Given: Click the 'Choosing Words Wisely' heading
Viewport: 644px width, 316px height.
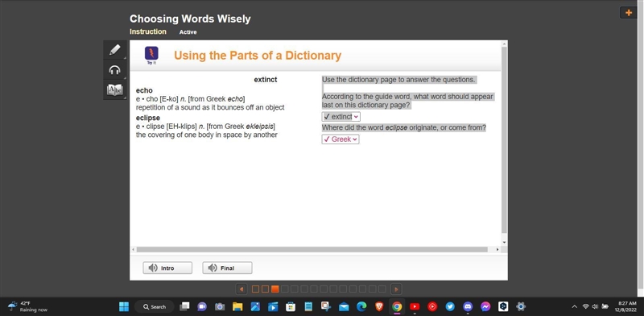Looking at the screenshot, I should point(190,19).
